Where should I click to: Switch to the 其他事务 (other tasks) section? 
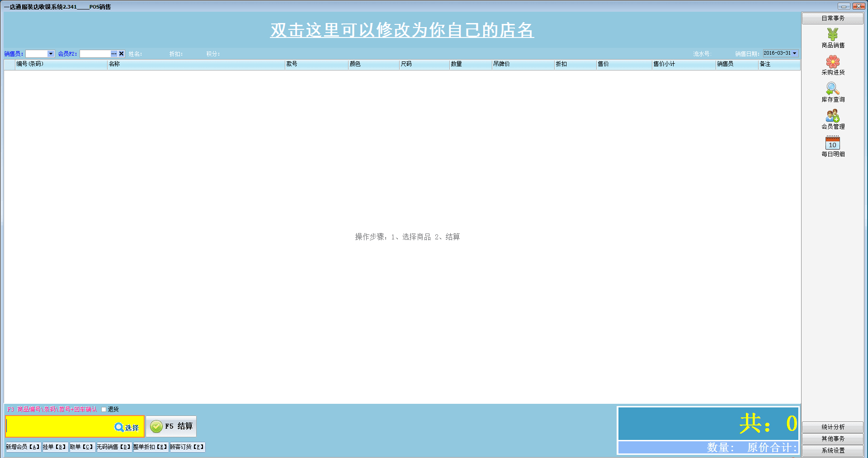coord(832,439)
